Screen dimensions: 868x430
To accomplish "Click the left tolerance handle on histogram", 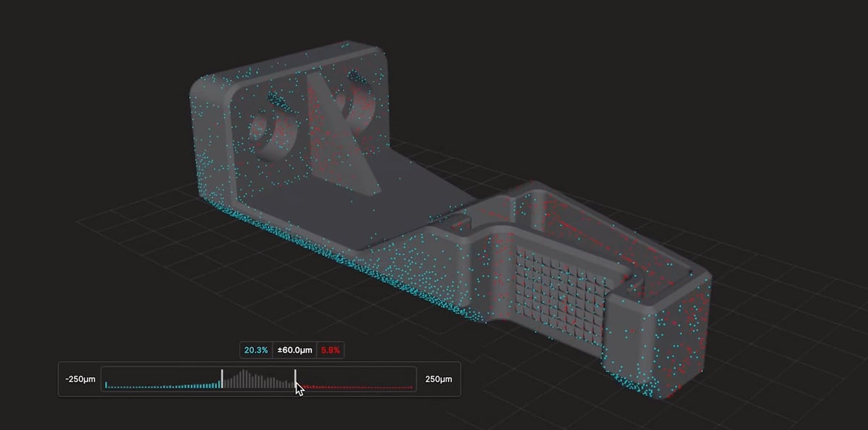I will point(222,379).
